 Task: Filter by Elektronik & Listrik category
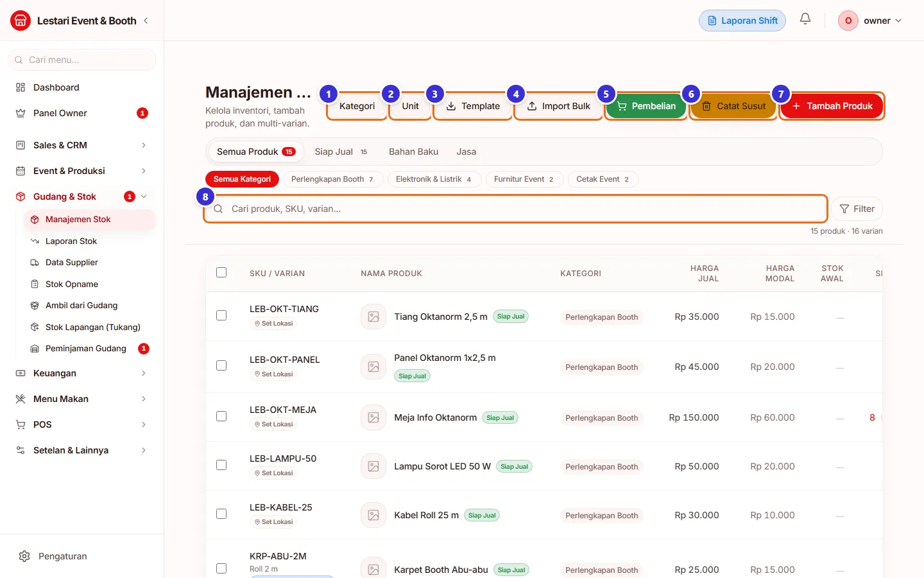point(434,179)
